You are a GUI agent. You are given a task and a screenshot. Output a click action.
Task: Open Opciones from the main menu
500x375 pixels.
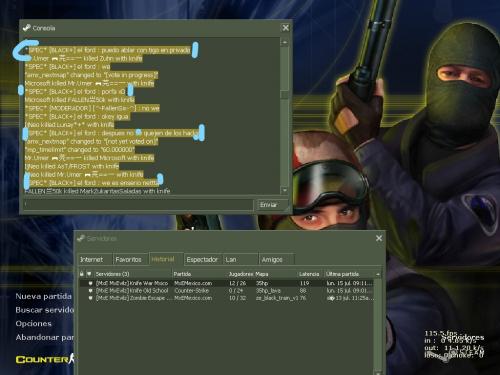coord(34,323)
